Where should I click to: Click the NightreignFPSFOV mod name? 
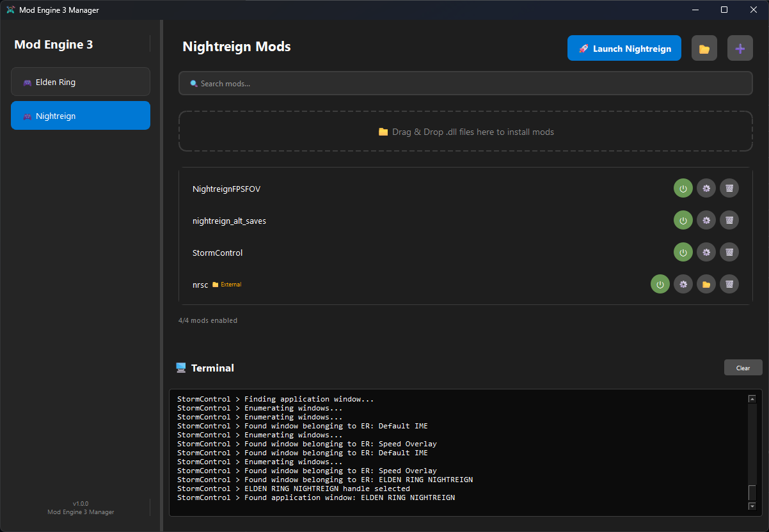tap(226, 189)
